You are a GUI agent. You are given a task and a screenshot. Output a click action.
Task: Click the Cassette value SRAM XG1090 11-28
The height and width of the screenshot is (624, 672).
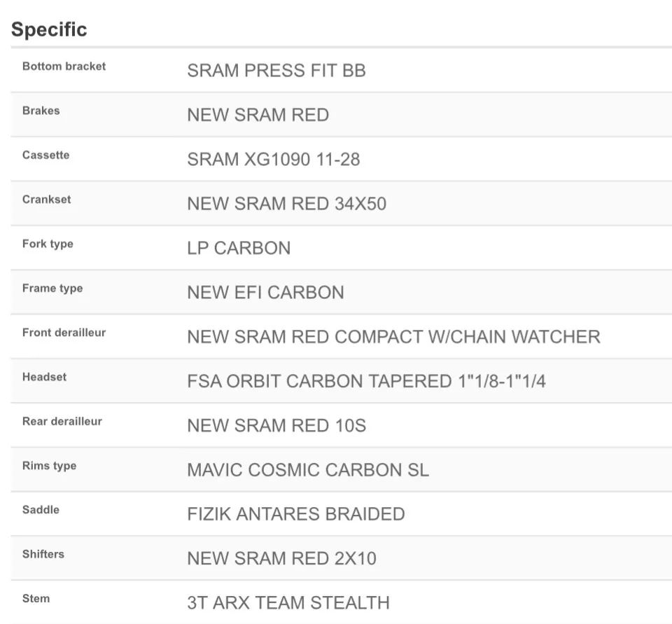273,160
